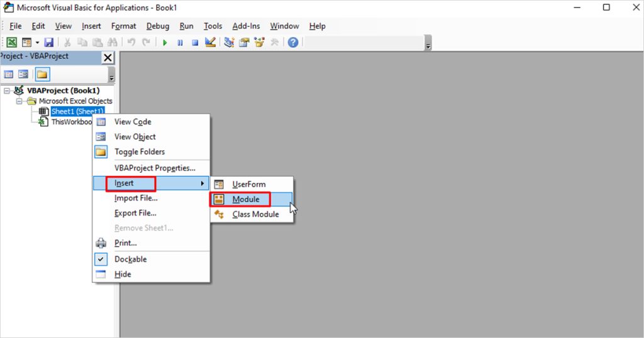Click the Undo arrow icon
644x338 pixels.
click(x=131, y=42)
